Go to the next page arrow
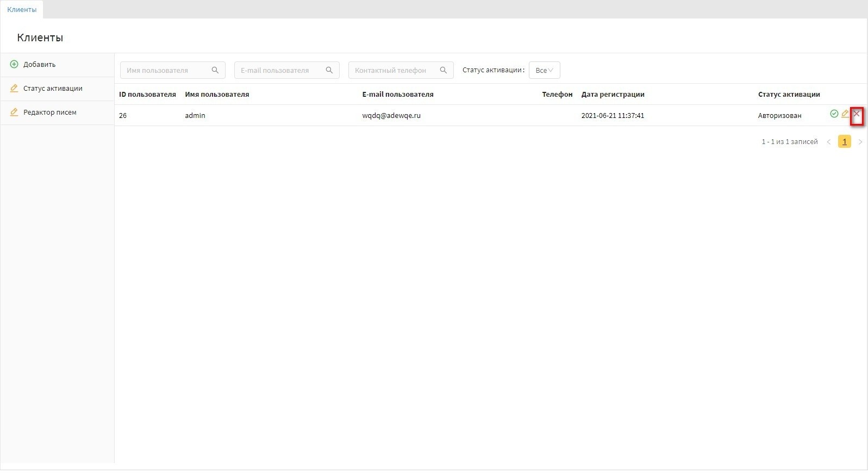868x474 pixels. 860,142
